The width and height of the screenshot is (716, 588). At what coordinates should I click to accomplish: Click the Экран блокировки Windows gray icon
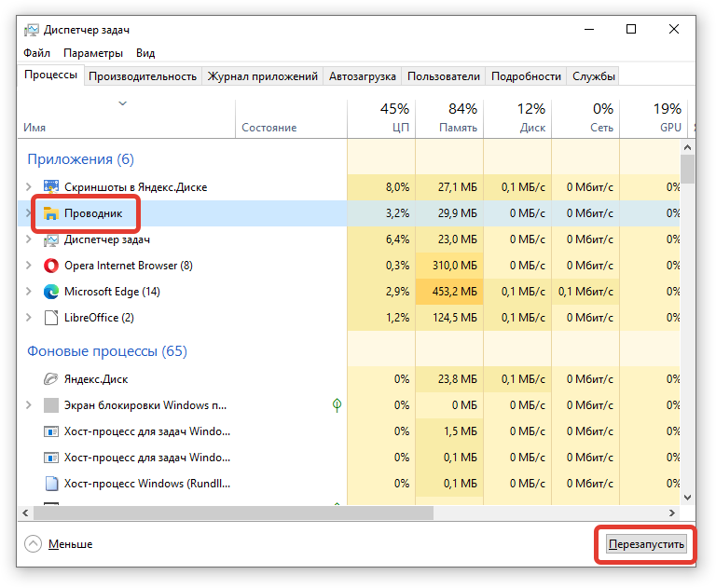(x=51, y=405)
